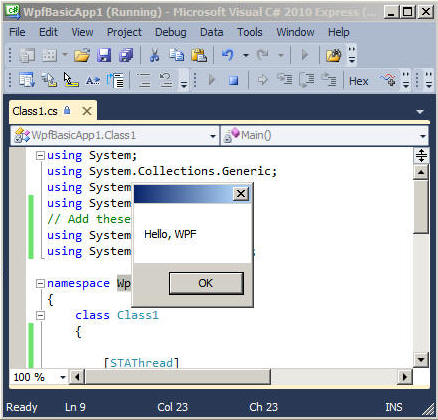This screenshot has height=420, width=438.
Task: Click the horizontal scrollbar left arrow
Action: point(77,377)
